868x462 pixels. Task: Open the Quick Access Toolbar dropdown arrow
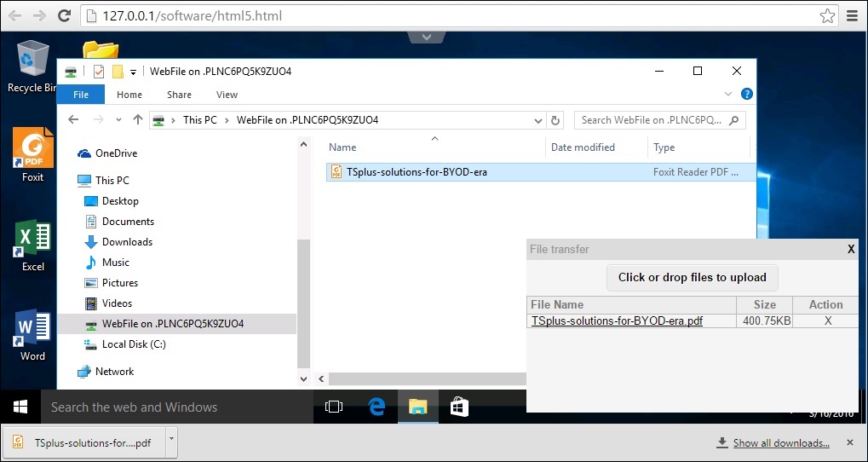tap(134, 72)
